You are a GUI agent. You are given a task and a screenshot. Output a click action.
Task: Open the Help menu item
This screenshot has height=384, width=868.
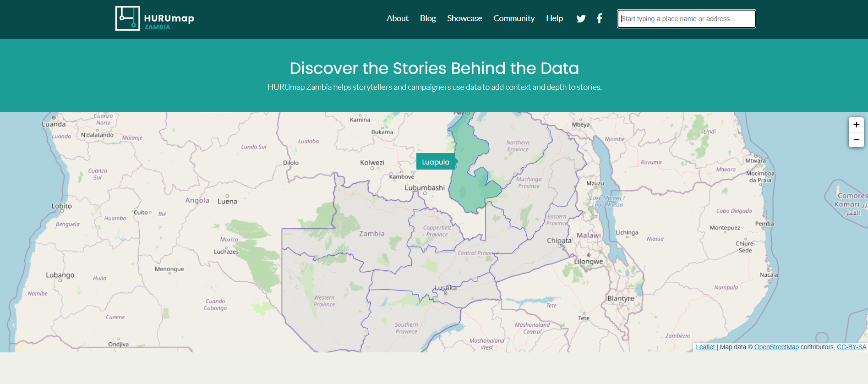coord(554,18)
